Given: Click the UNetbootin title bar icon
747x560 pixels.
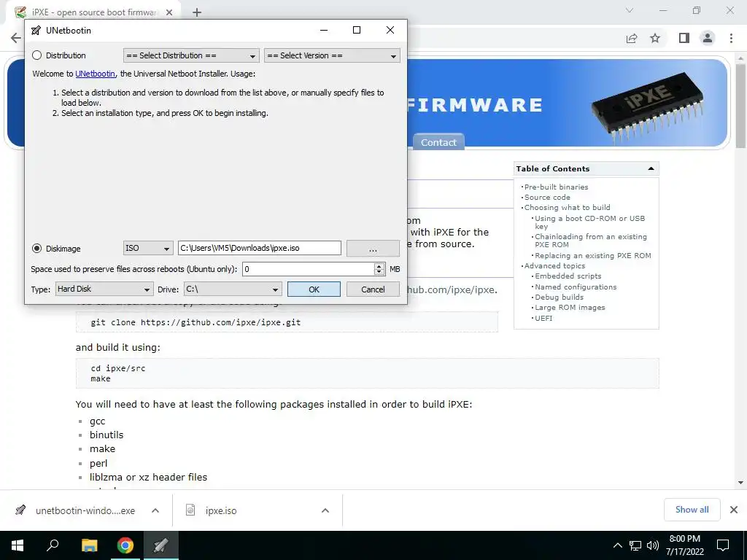Looking at the screenshot, I should (36, 31).
